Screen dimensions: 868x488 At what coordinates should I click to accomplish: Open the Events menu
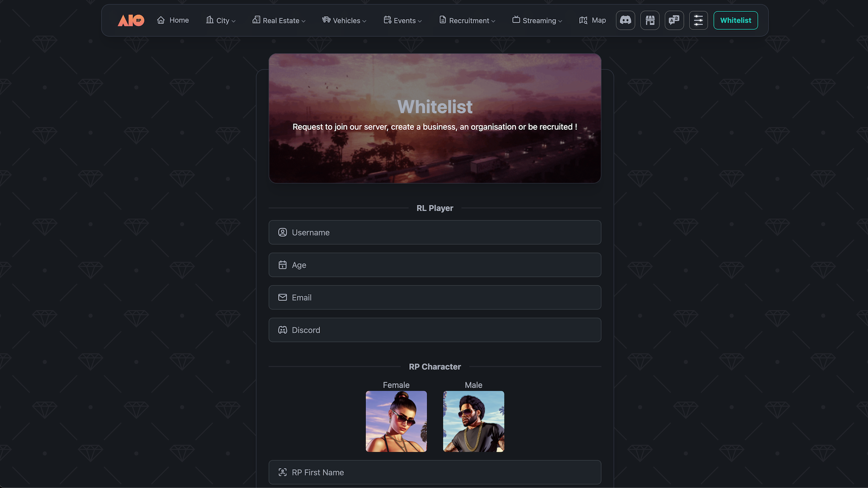tap(402, 20)
